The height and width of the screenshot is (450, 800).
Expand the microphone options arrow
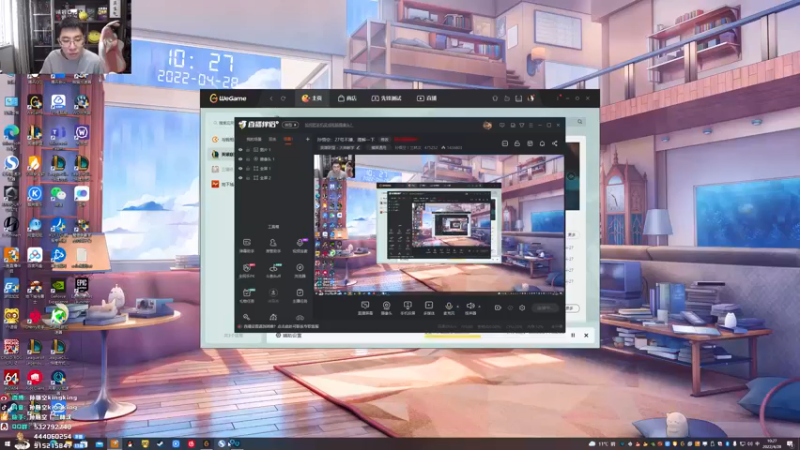[x=457, y=306]
